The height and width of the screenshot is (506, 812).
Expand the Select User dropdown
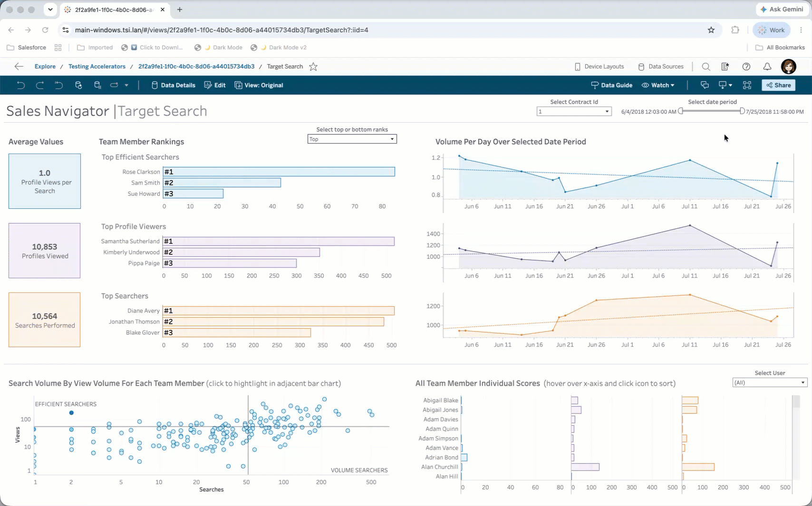770,382
